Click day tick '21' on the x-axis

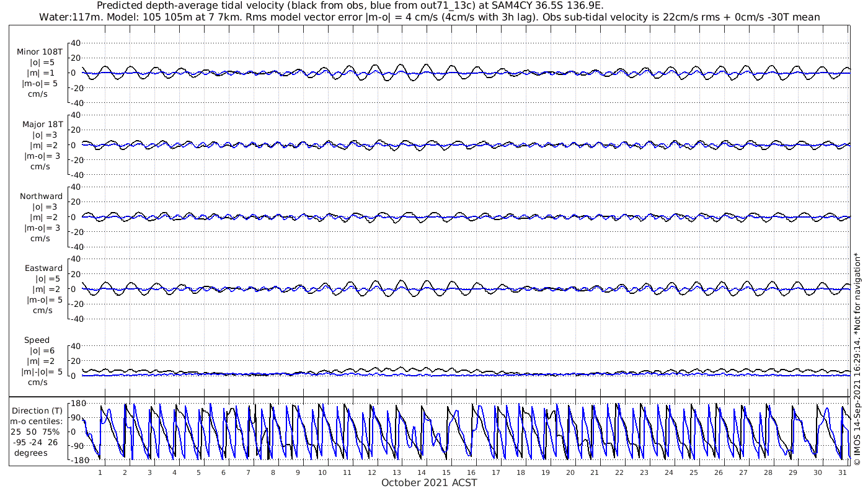(x=595, y=472)
